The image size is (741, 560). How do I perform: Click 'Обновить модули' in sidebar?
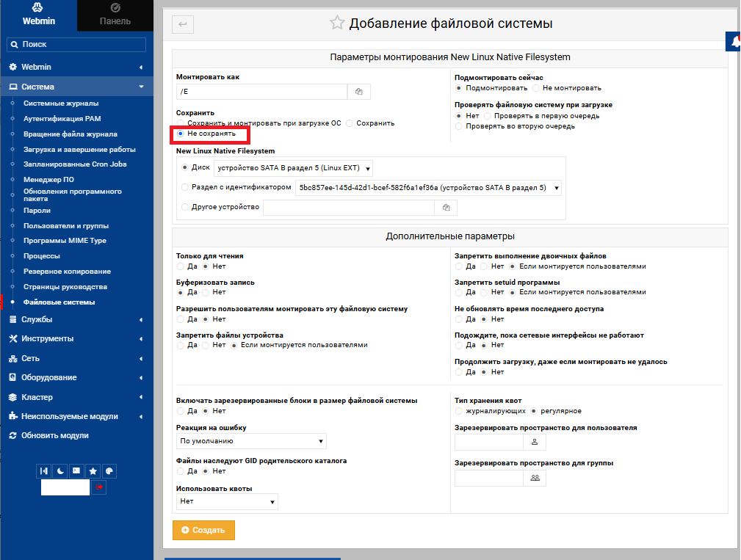(x=54, y=435)
